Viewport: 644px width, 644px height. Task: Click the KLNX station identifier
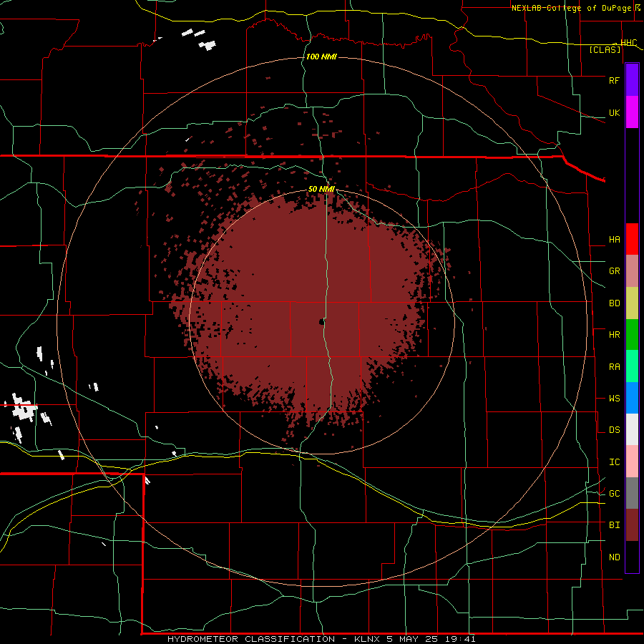click(369, 639)
